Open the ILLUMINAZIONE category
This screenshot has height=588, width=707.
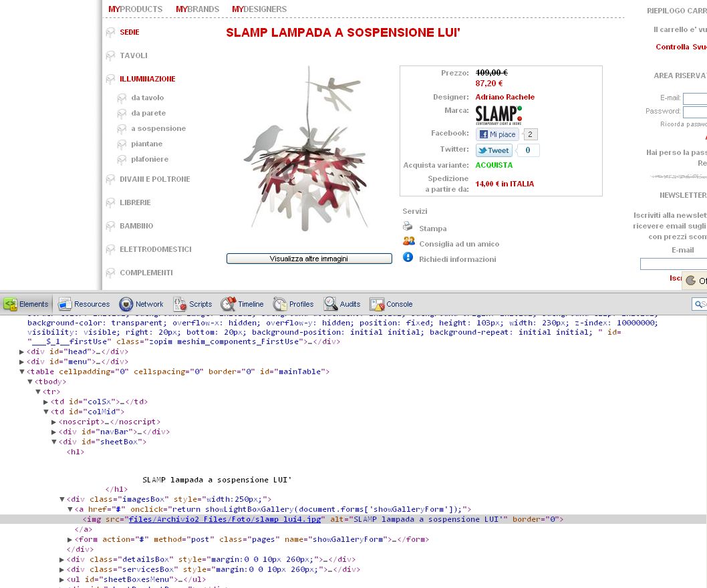[148, 79]
